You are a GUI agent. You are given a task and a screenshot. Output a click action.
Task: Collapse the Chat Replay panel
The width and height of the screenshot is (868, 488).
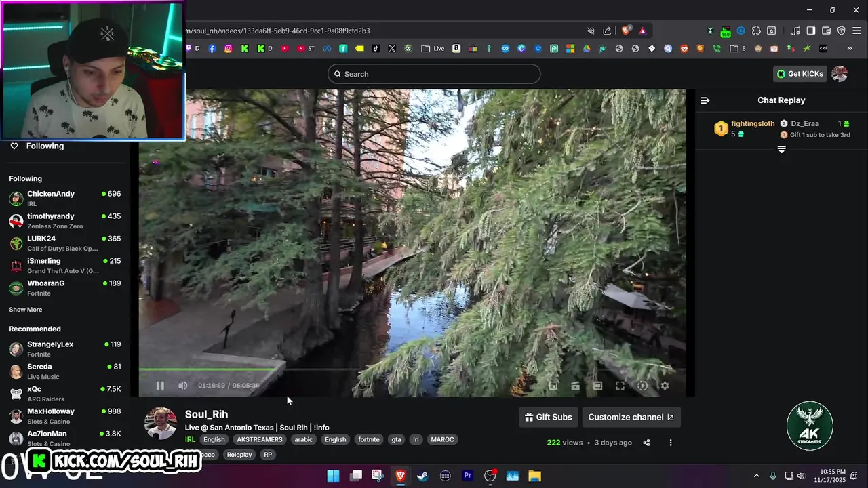(x=705, y=100)
